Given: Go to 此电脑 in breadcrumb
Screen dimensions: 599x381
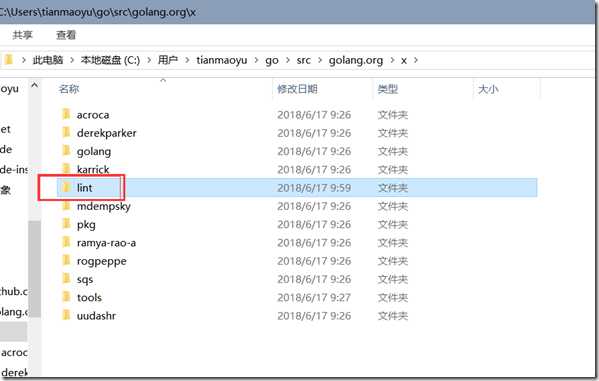Looking at the screenshot, I should 48,60.
